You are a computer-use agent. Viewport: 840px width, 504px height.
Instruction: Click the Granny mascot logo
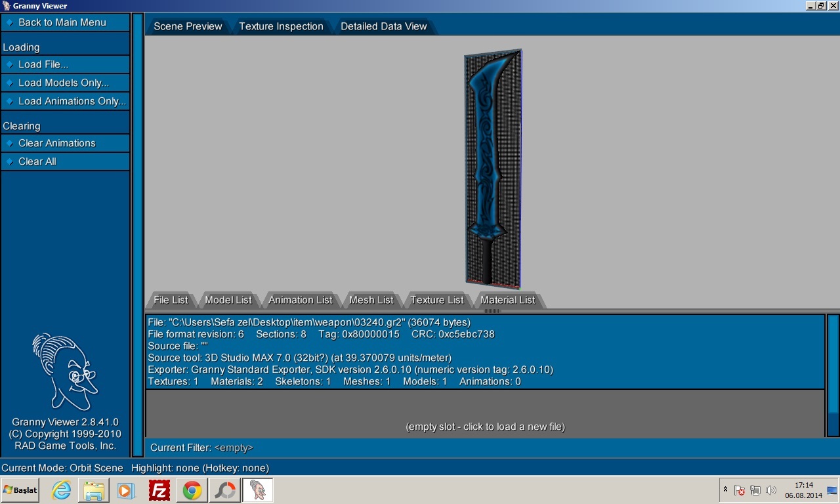click(65, 371)
